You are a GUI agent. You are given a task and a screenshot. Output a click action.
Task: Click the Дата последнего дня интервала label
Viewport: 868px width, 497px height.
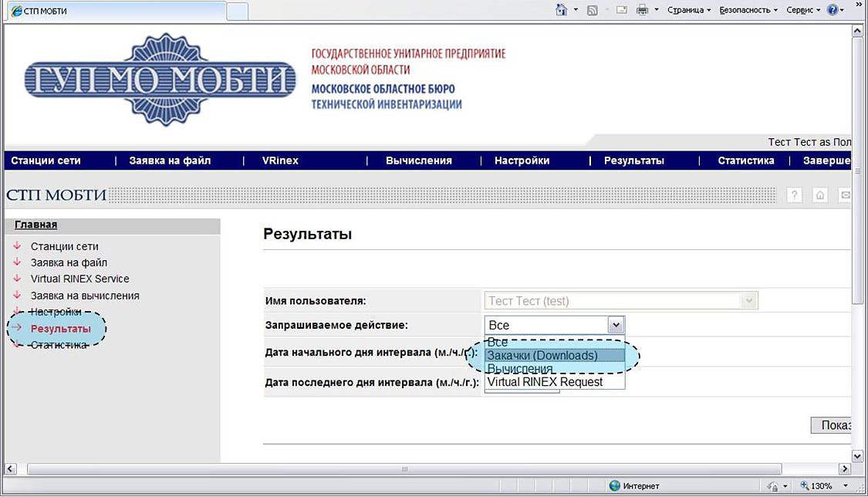(372, 382)
